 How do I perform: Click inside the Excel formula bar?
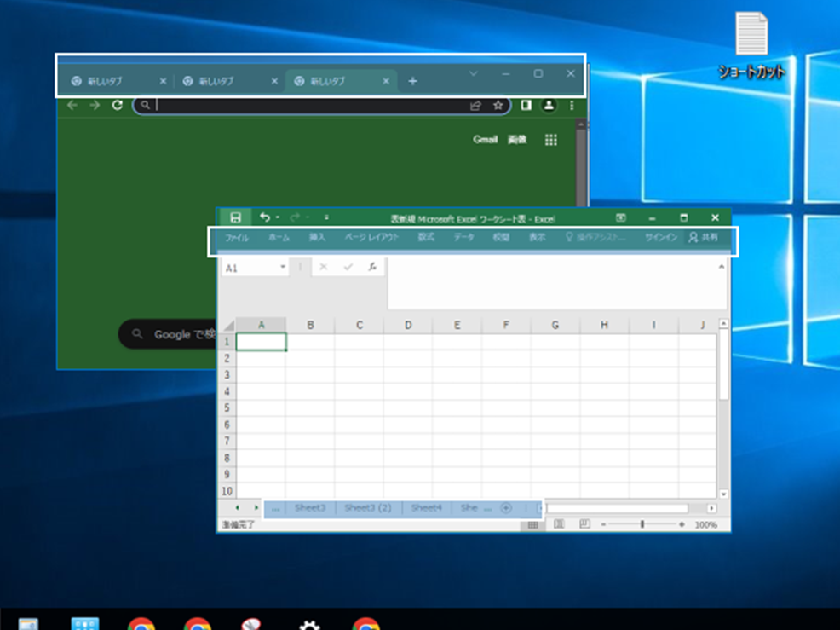(x=552, y=283)
